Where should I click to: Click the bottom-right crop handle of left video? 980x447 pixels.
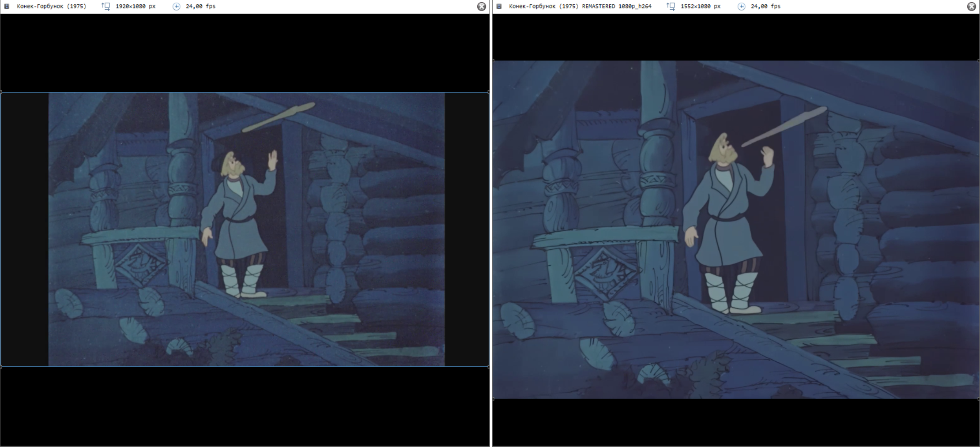pos(488,366)
